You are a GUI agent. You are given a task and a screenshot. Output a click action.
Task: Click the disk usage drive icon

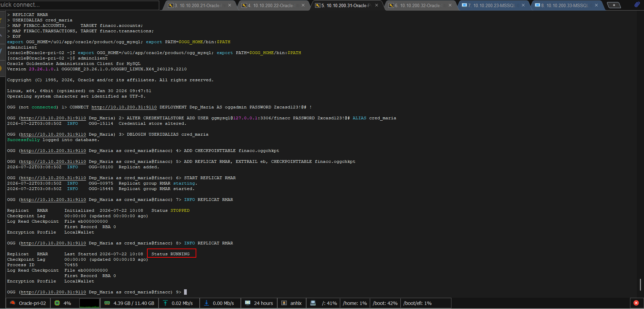[x=313, y=303]
